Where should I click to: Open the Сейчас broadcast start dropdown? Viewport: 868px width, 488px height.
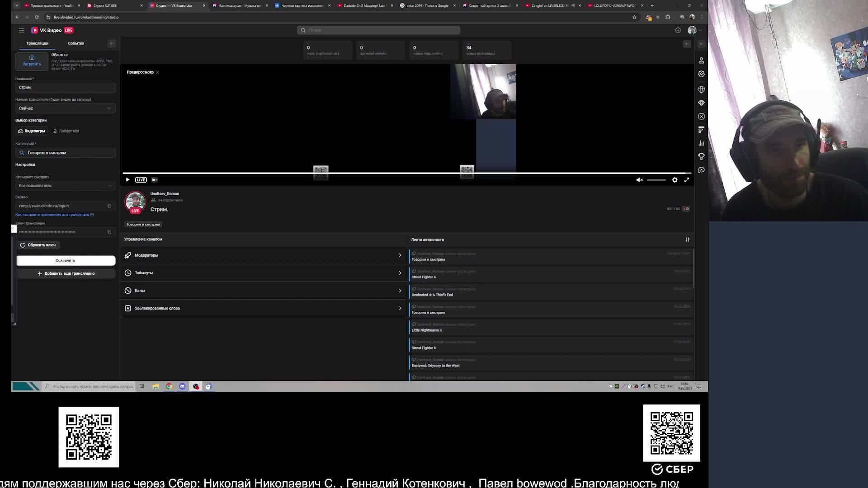pos(65,108)
